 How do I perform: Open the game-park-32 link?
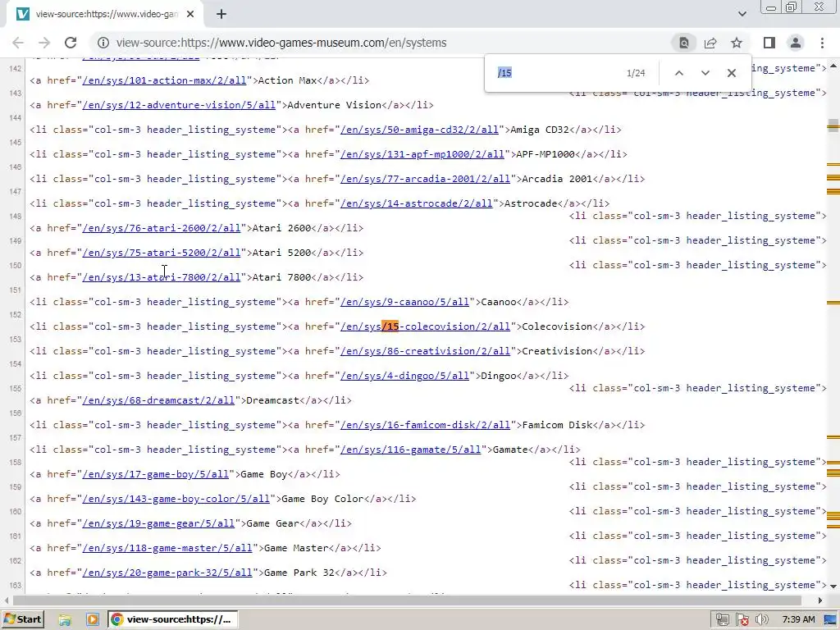167,573
